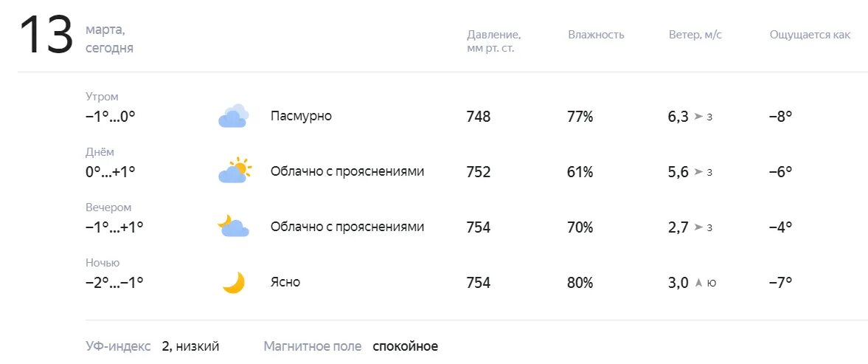Click the sun-and-cloud icon for daytime
This screenshot has width=868, height=364.
point(235,171)
